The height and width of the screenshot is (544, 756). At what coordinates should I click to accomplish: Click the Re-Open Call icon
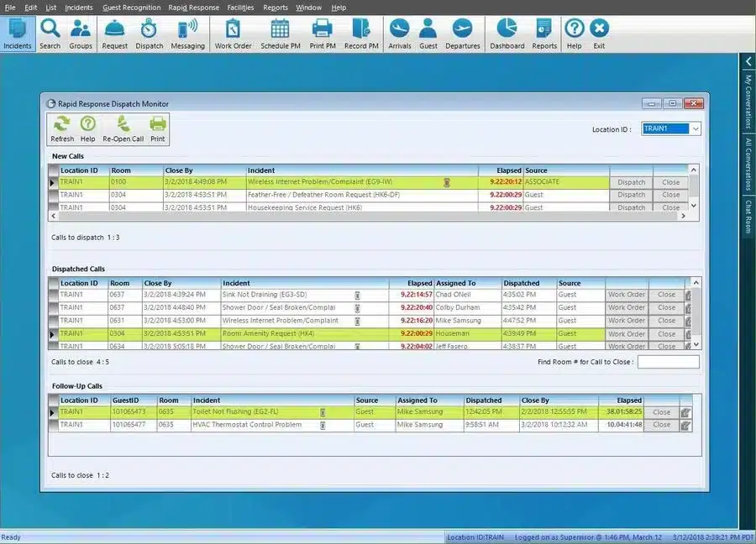pyautogui.click(x=123, y=129)
